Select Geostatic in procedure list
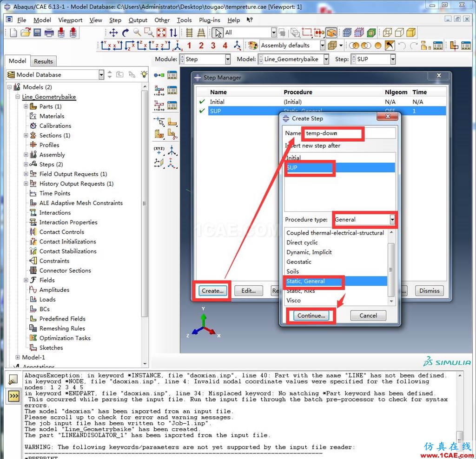This screenshot has width=476, height=459. click(x=336, y=262)
